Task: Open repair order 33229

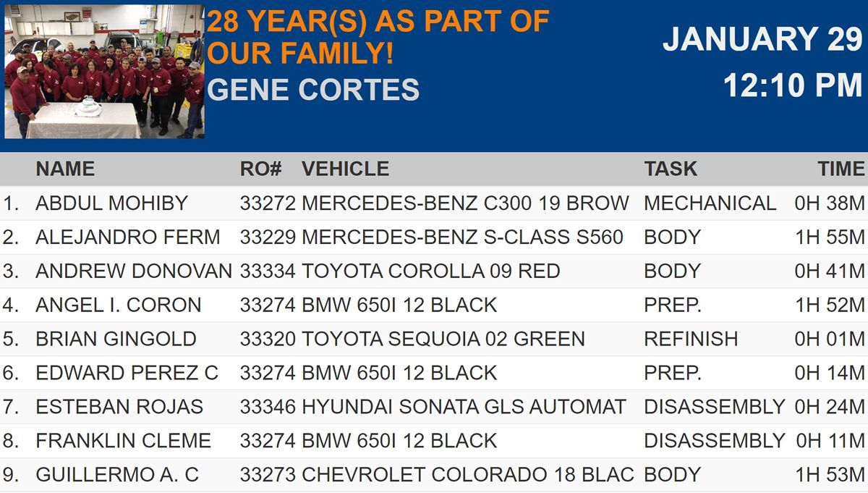Action: click(268, 237)
